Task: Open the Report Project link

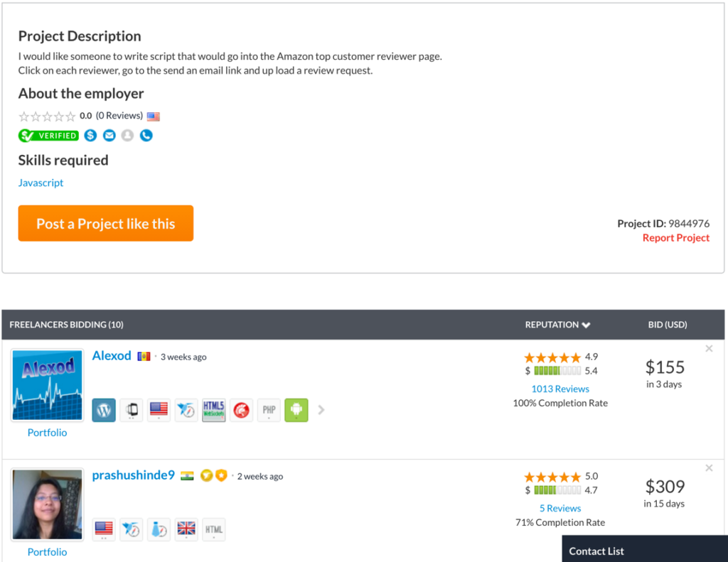Action: [x=675, y=237]
